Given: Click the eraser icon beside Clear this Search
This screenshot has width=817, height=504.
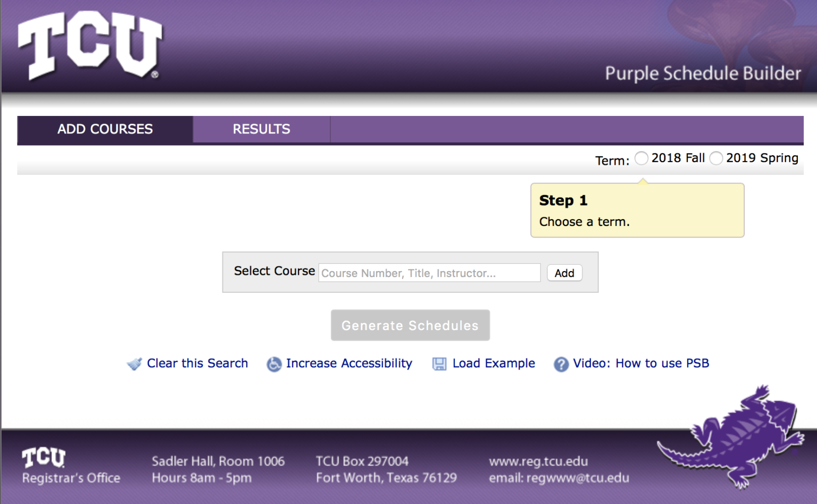Looking at the screenshot, I should pos(135,364).
